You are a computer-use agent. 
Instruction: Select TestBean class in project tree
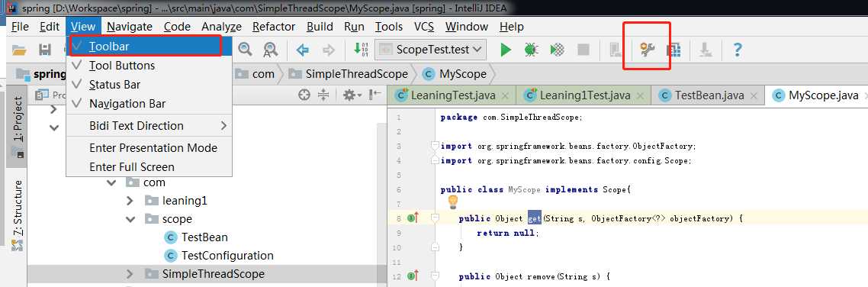197,237
